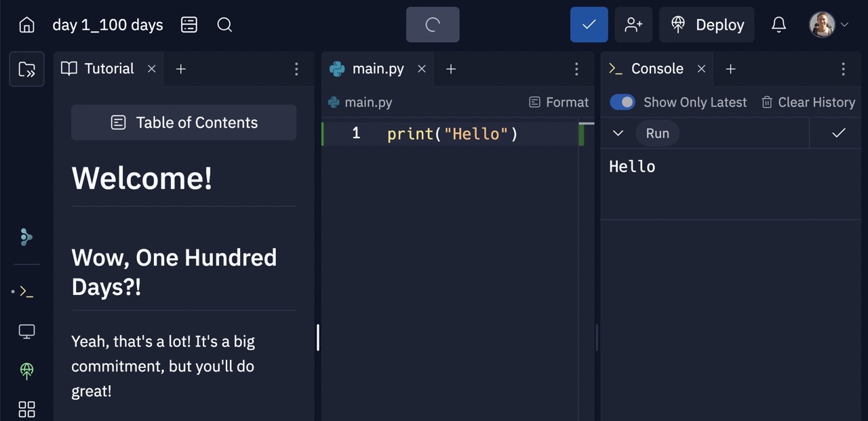Open the main.py pane options menu
868x421 pixels.
tap(576, 69)
